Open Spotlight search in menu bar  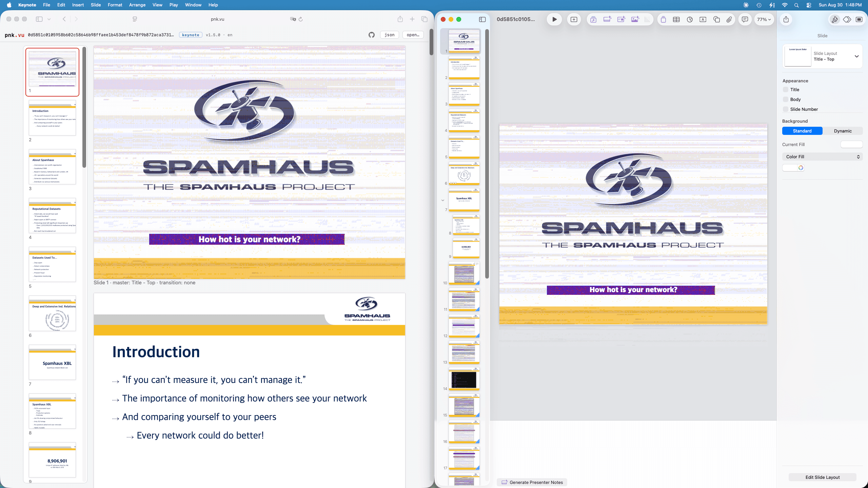coord(796,5)
